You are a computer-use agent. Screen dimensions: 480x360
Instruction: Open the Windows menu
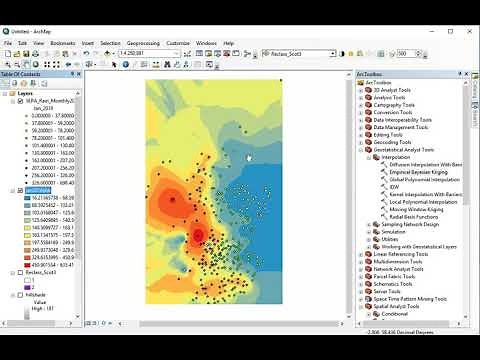point(206,43)
